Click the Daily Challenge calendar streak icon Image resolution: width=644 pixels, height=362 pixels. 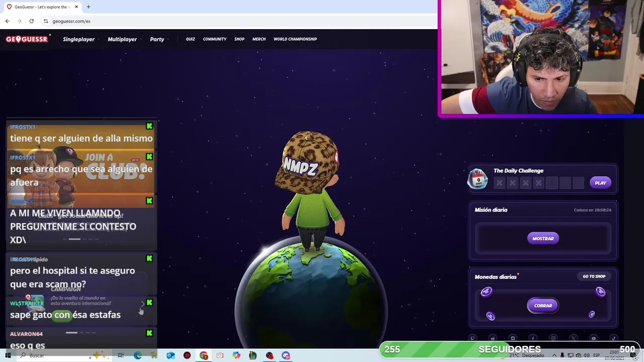pyautogui.click(x=477, y=179)
